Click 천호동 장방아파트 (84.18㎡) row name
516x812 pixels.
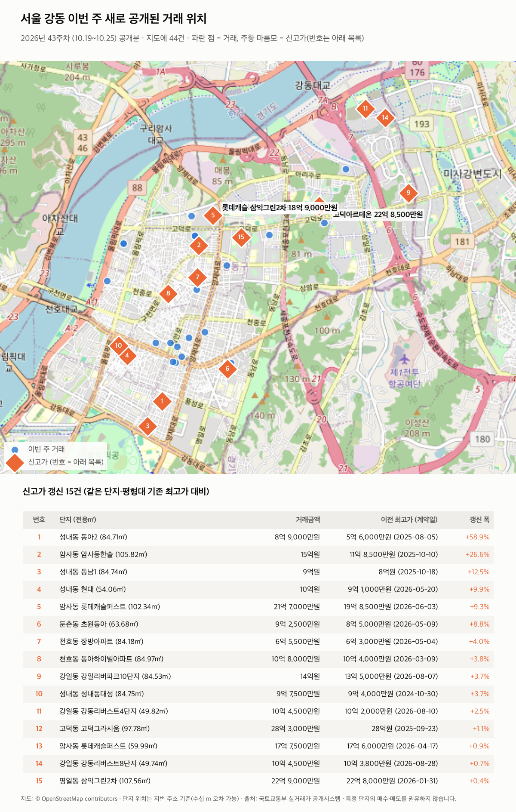101,642
